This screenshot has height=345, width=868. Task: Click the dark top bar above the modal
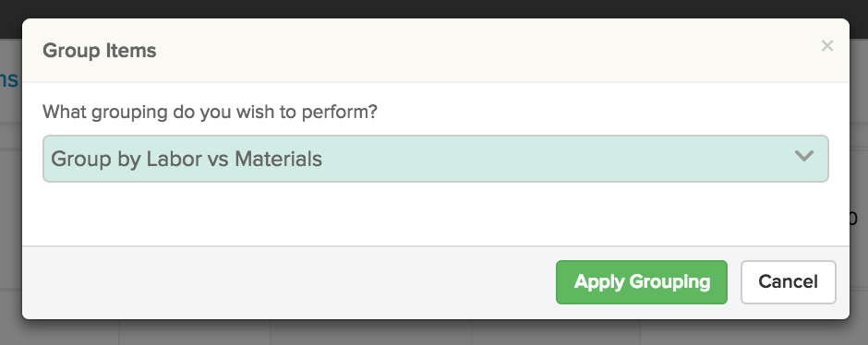[x=434, y=8]
